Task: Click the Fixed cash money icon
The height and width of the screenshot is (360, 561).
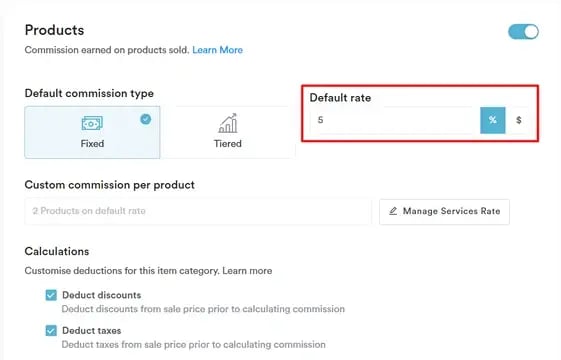Action: tap(92, 123)
